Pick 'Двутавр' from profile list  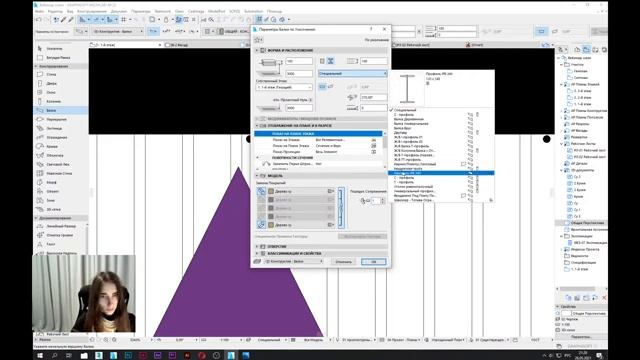[400, 133]
